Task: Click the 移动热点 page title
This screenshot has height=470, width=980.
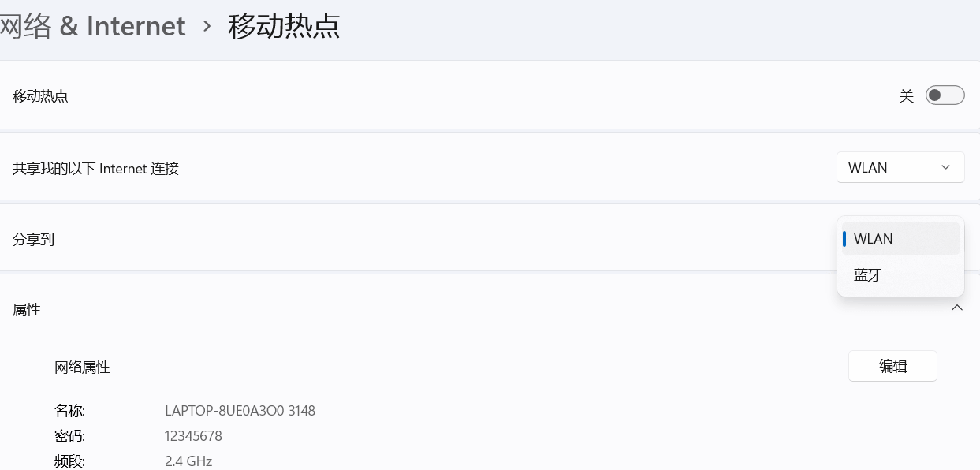Action: click(x=285, y=26)
